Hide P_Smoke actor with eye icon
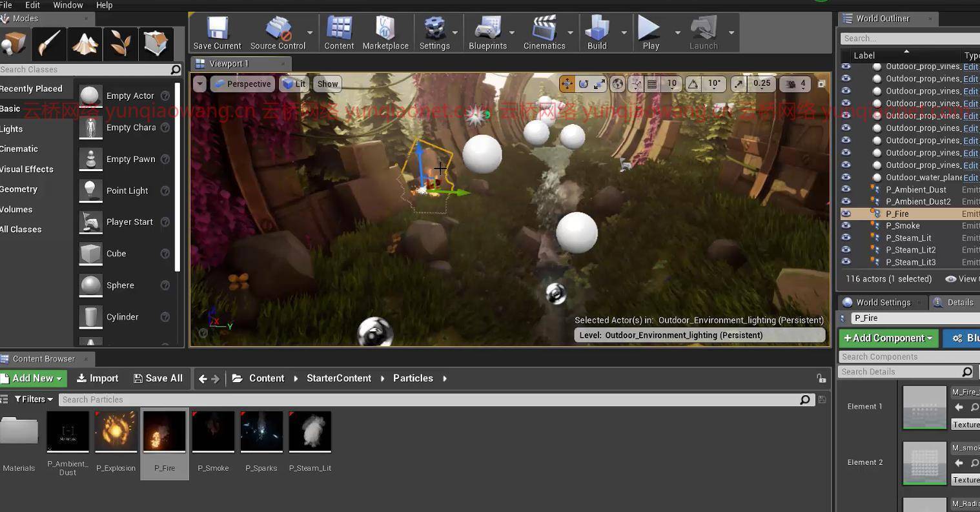Image resolution: width=980 pixels, height=512 pixels. [x=846, y=225]
